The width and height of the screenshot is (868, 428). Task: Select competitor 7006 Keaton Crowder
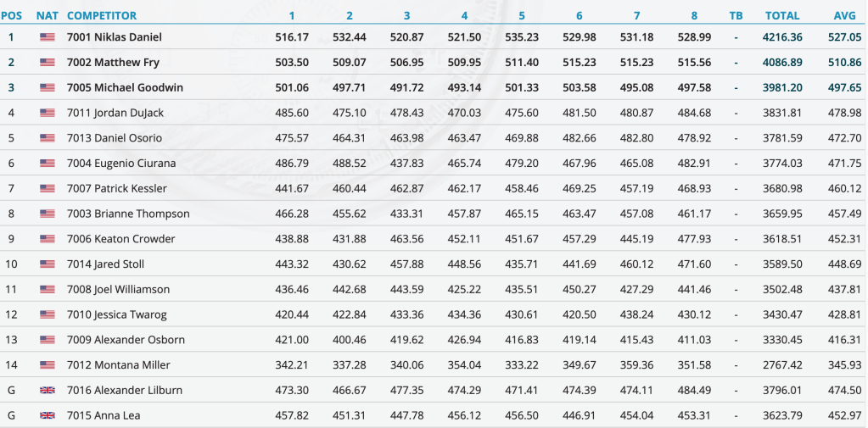coord(121,239)
